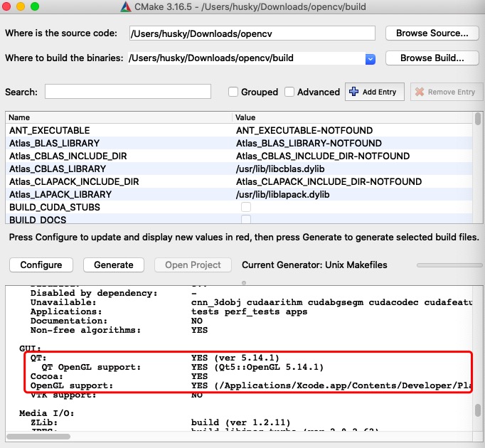Click the output log horizontal scrollbar thumb

click(38, 437)
